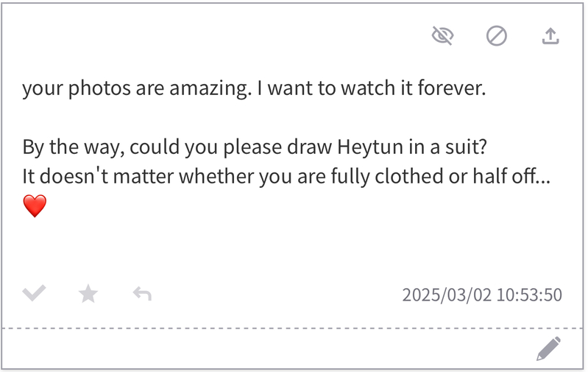Click the words "in a suit?"
Viewport: 588px width, 372px height.
pyautogui.click(x=447, y=147)
